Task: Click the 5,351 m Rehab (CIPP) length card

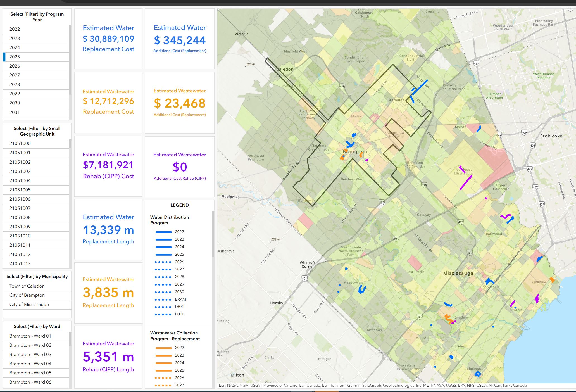Action: tap(108, 357)
